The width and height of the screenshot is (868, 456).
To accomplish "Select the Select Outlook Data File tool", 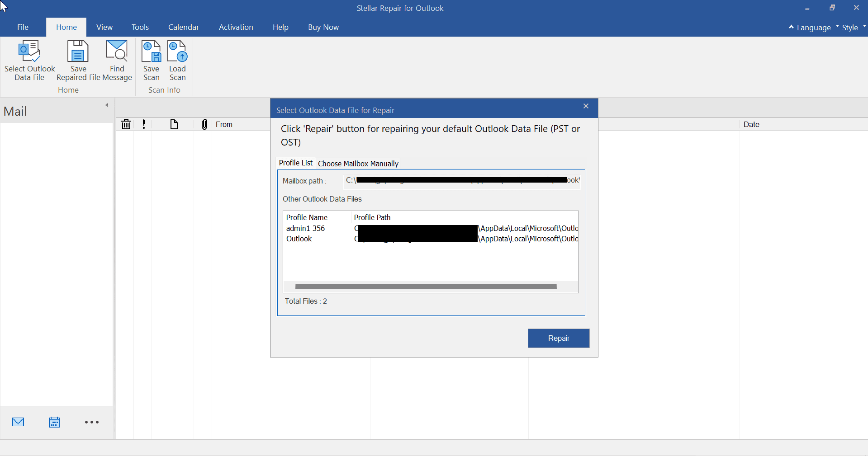I will click(x=29, y=60).
